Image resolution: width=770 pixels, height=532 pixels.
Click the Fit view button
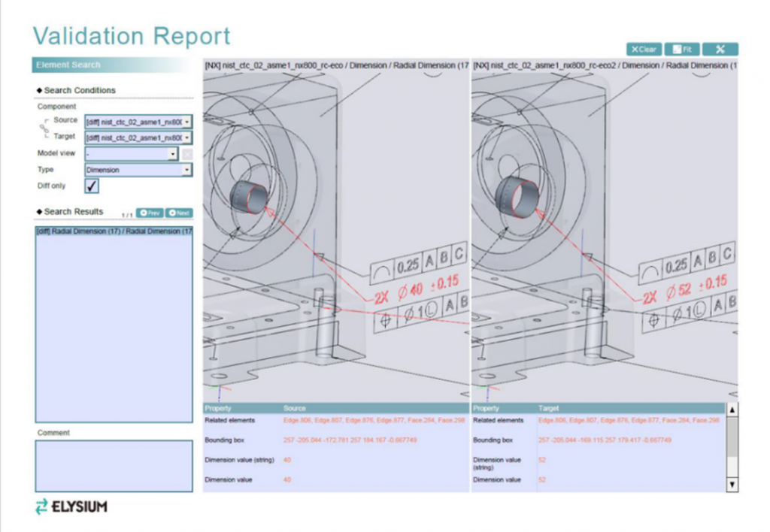[682, 50]
